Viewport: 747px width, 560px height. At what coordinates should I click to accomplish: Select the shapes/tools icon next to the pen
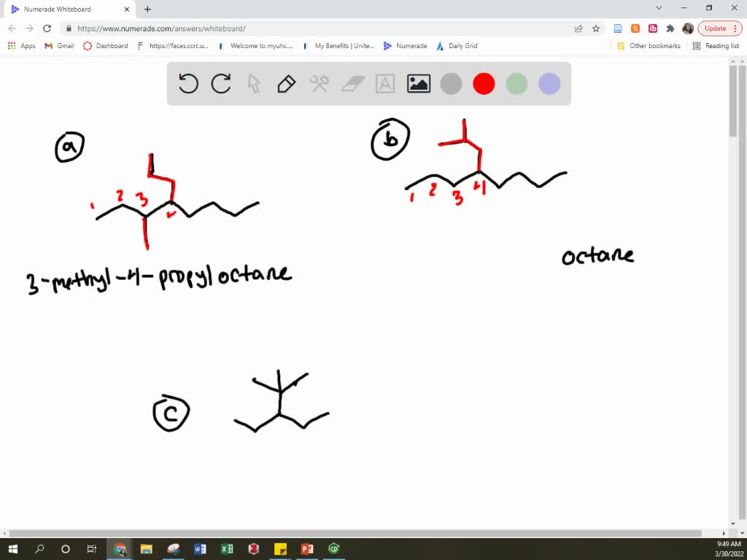(319, 83)
